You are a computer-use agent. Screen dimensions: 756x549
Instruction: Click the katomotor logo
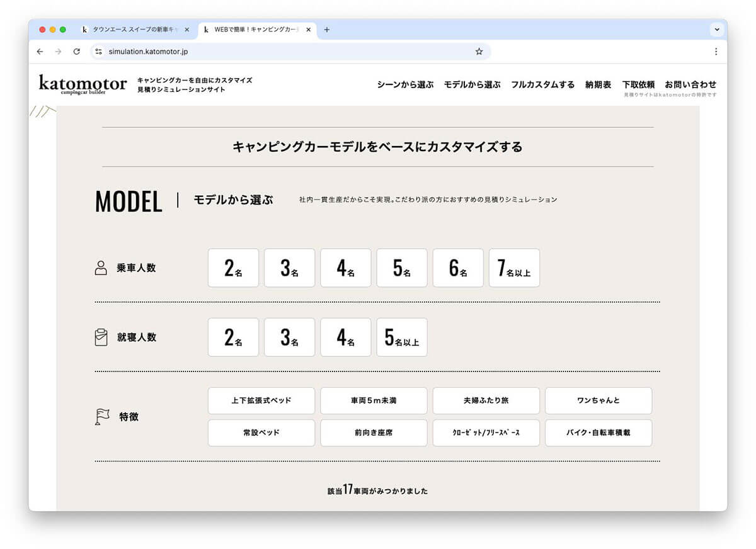click(x=83, y=84)
